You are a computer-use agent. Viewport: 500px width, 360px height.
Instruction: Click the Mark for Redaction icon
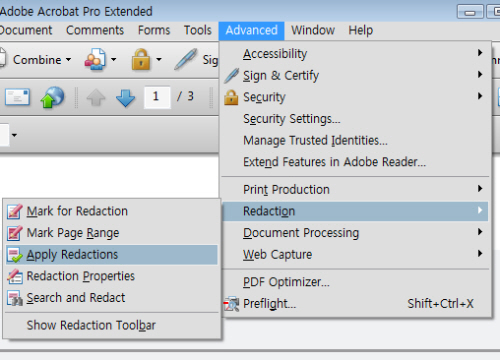point(15,211)
